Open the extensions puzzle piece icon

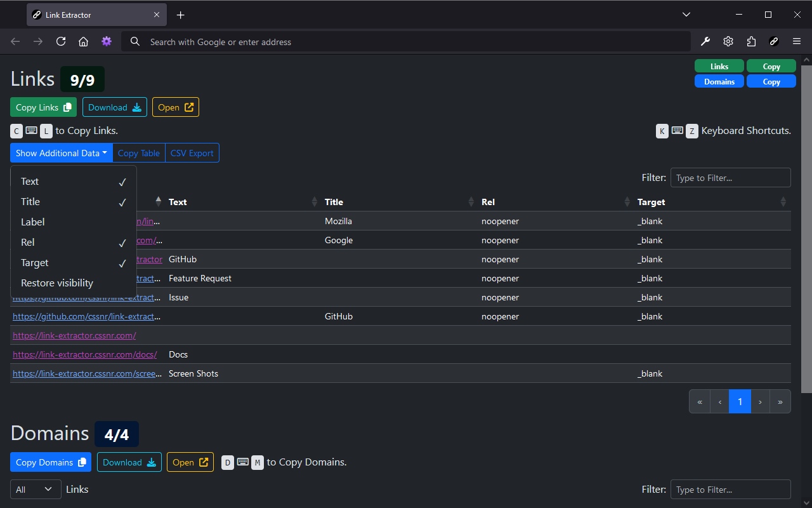coord(751,41)
